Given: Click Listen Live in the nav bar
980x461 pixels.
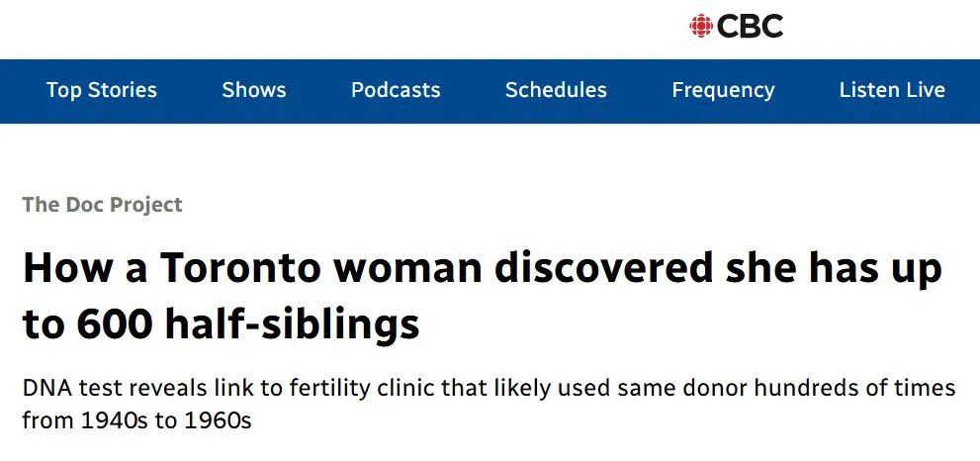Looking at the screenshot, I should click(892, 90).
